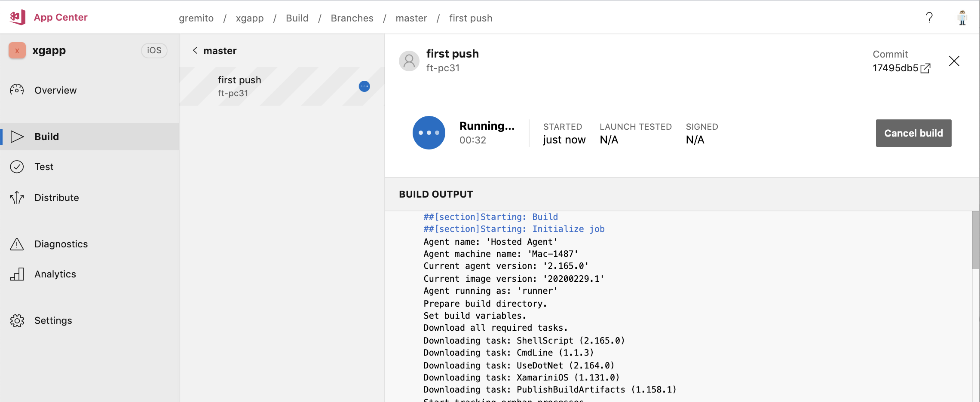This screenshot has width=980, height=402.
Task: Click the Distribute arrows icon
Action: [x=17, y=198]
